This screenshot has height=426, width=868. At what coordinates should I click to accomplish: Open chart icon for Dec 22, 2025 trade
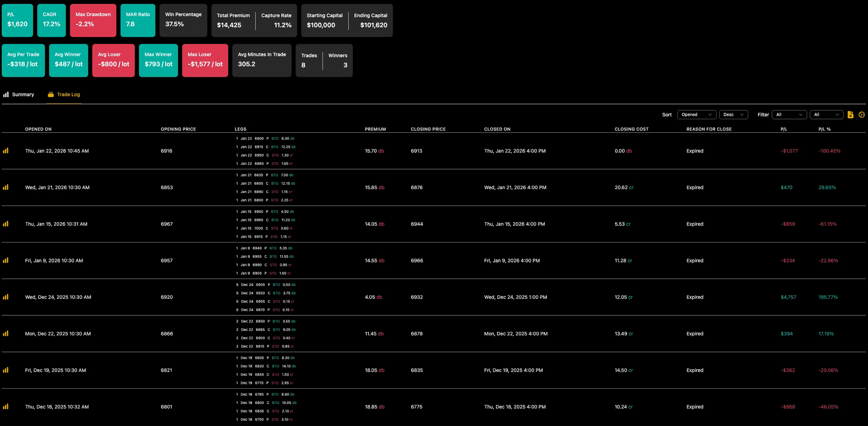tap(6, 334)
